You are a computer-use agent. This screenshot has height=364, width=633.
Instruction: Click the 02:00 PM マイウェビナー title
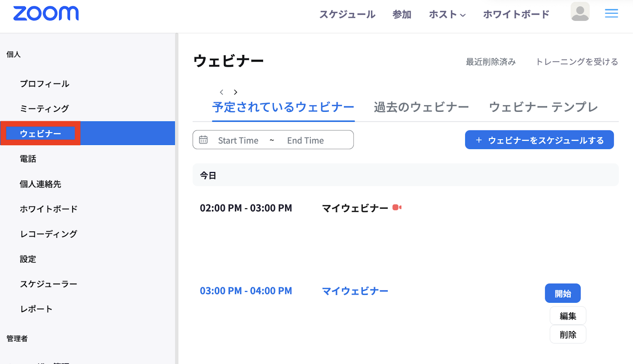(355, 208)
